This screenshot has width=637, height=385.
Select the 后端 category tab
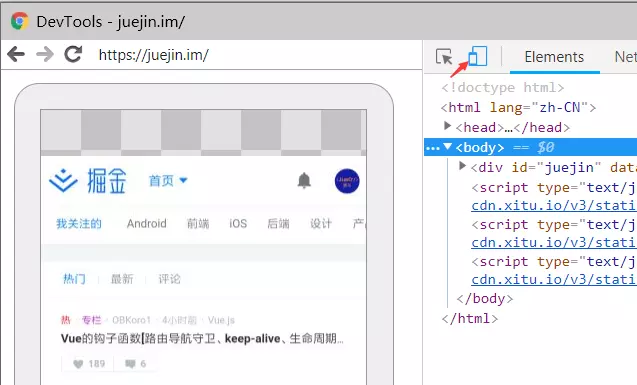tap(278, 223)
